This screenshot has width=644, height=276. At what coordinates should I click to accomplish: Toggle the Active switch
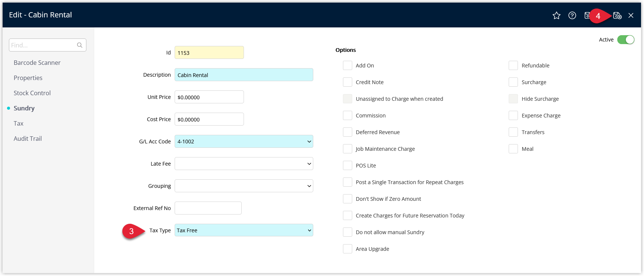626,40
